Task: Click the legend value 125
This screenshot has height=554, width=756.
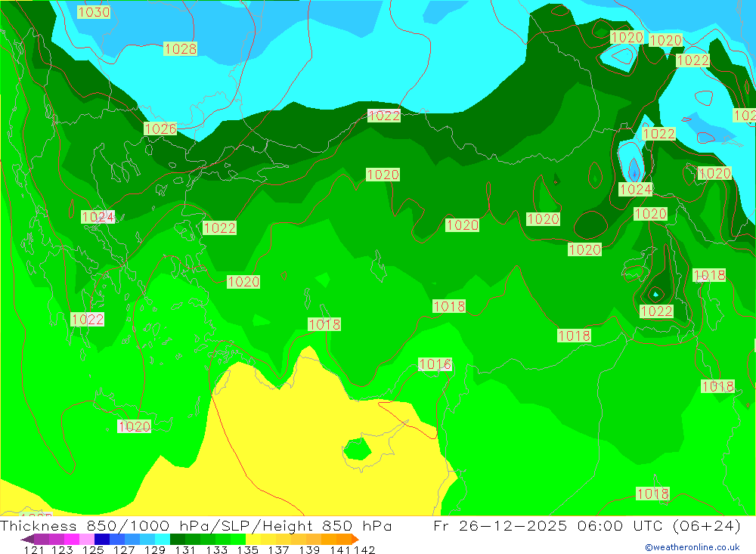Action: 92,549
